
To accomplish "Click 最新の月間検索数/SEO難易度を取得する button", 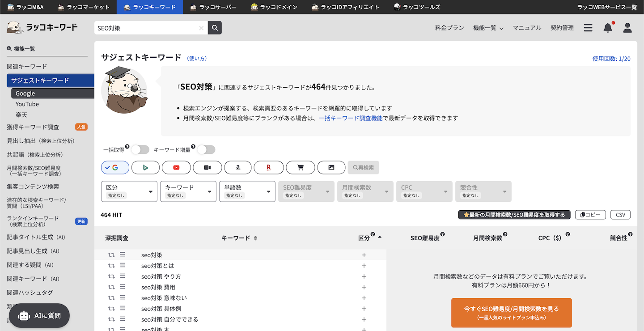I will point(514,215).
